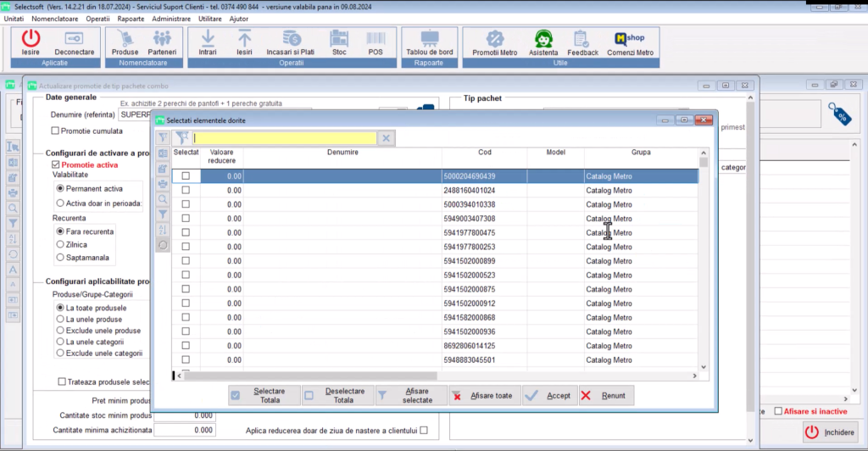The width and height of the screenshot is (868, 451).
Task: Open Tablou de bord report
Action: tap(429, 40)
